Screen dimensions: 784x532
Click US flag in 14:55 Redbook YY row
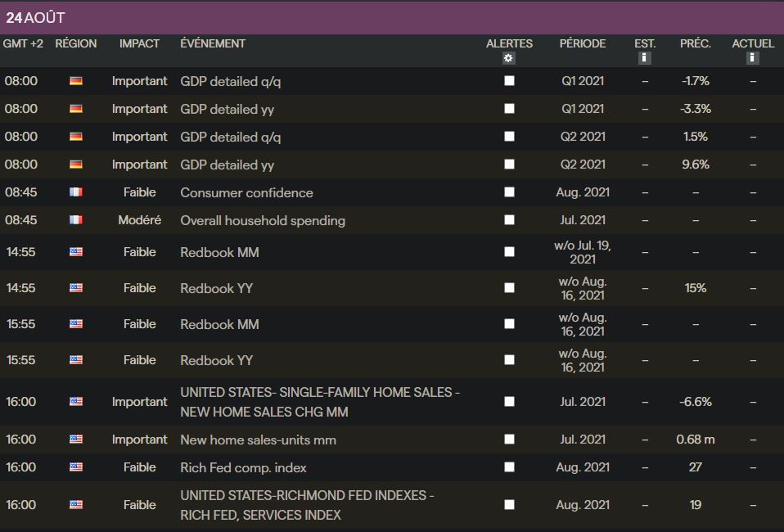tap(76, 288)
